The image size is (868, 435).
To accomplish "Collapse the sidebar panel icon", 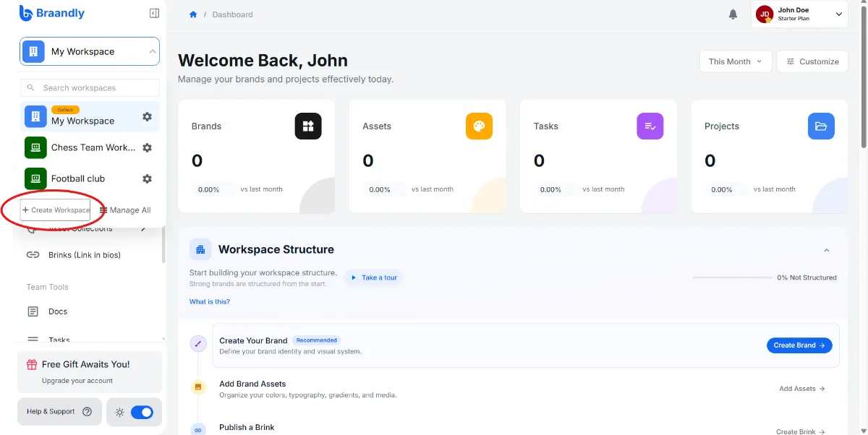I will pyautogui.click(x=154, y=13).
